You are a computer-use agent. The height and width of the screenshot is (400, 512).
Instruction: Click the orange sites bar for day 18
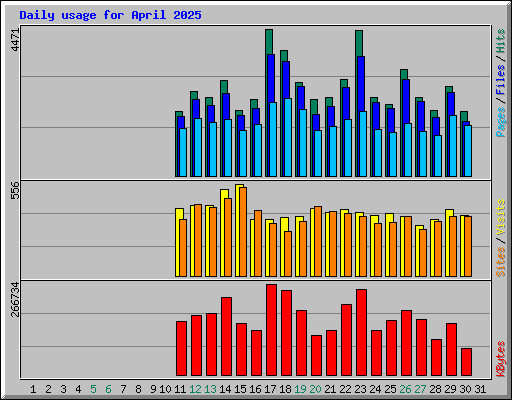(x=288, y=254)
